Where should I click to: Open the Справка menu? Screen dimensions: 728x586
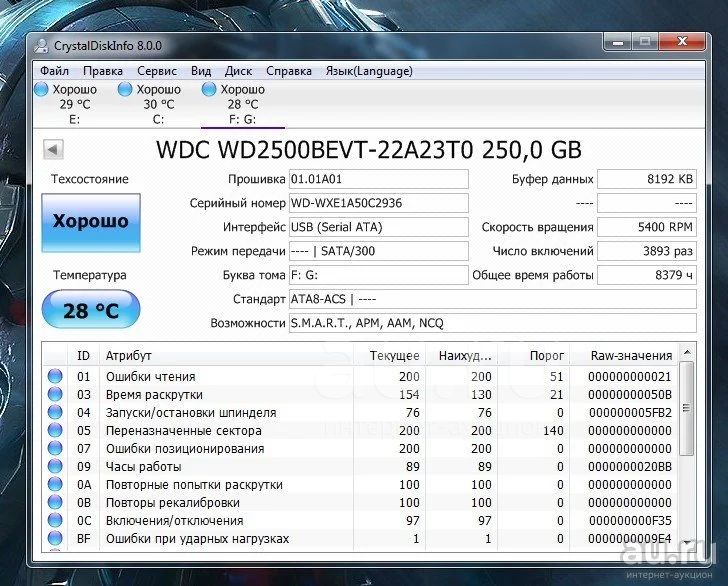tap(289, 71)
